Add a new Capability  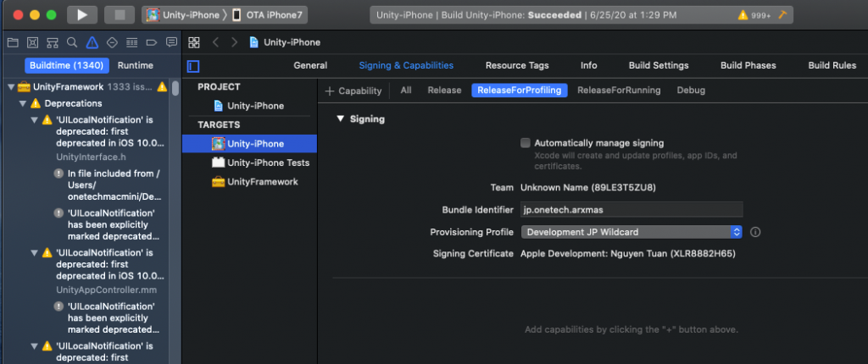353,91
